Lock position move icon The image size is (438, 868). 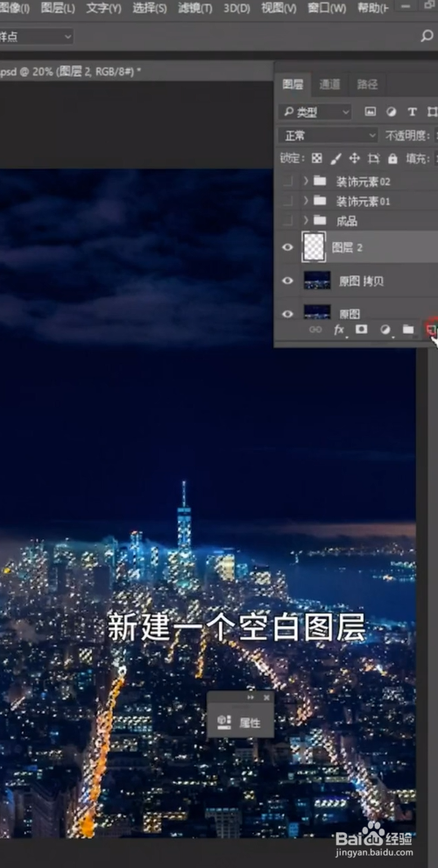click(355, 159)
